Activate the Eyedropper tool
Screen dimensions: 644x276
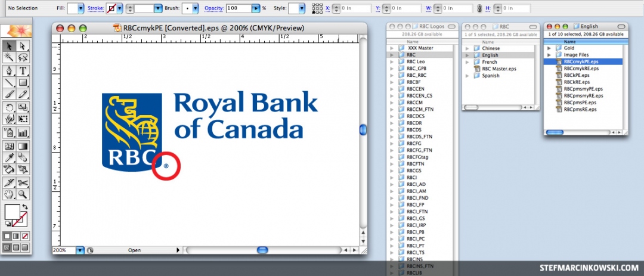[x=10, y=157]
